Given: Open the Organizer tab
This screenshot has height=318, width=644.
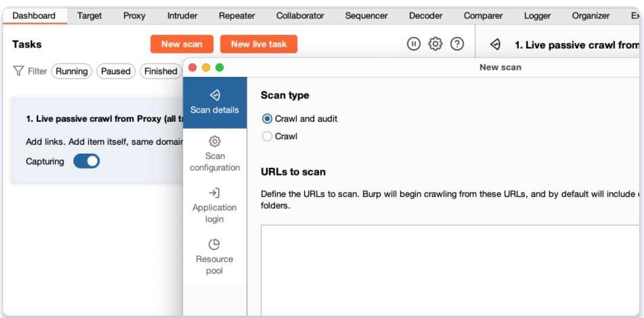Looking at the screenshot, I should click(591, 15).
